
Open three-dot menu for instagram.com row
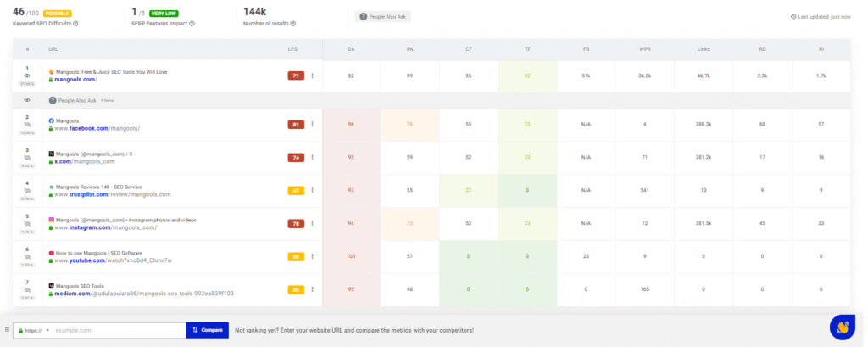tap(312, 223)
